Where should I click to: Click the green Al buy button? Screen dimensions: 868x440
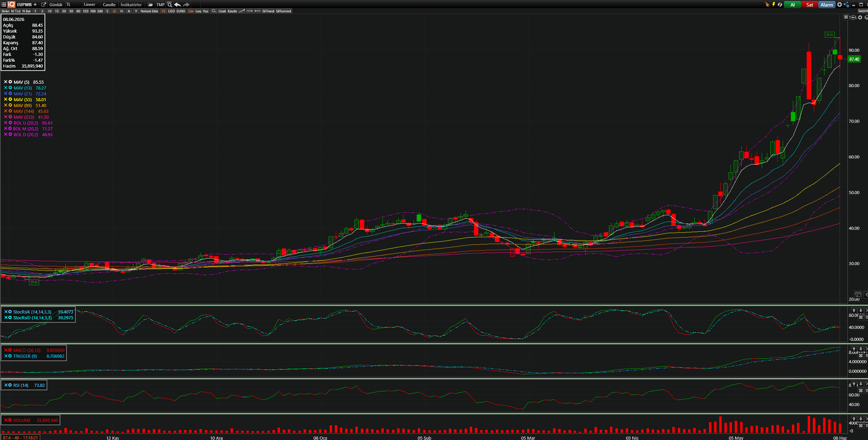click(x=792, y=4)
